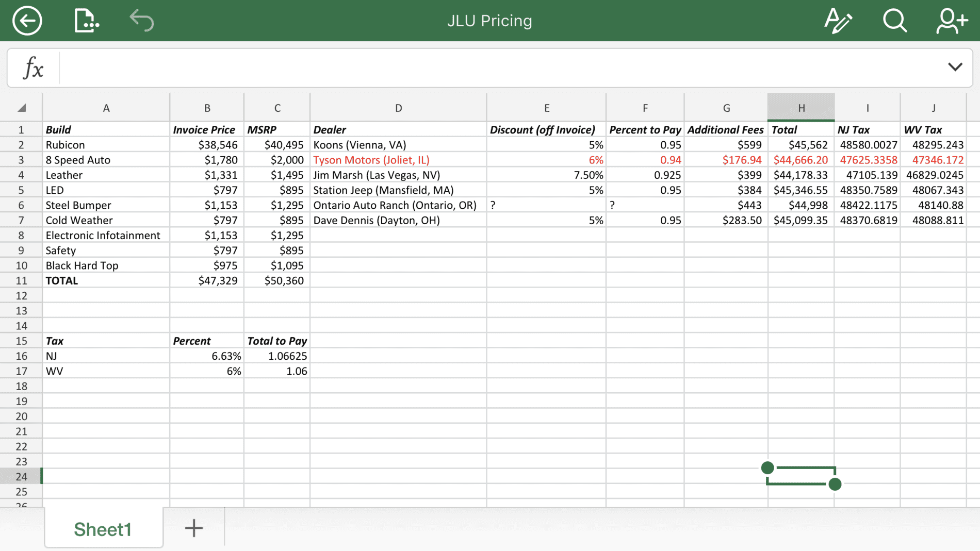Open the search magnifier
The image size is (980, 551).
[895, 21]
